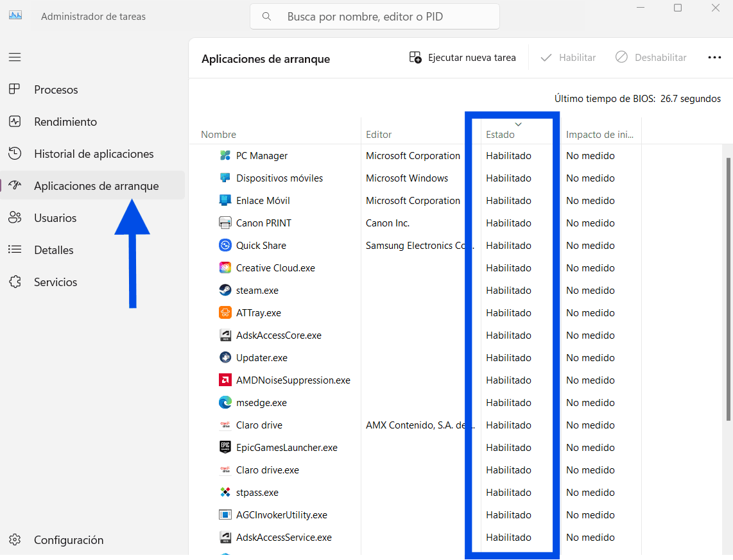Click the Updater.exe icon
Screen dimensions: 733x560
(x=225, y=357)
